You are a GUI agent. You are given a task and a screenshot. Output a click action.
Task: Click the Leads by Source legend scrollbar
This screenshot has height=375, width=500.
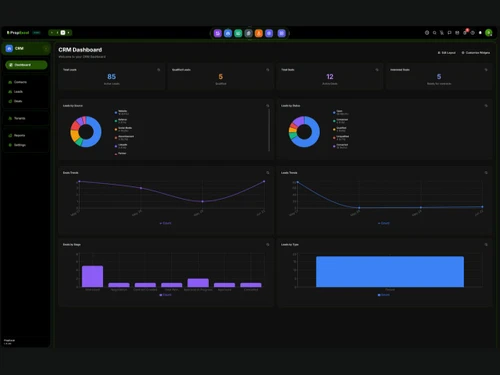coord(269,130)
